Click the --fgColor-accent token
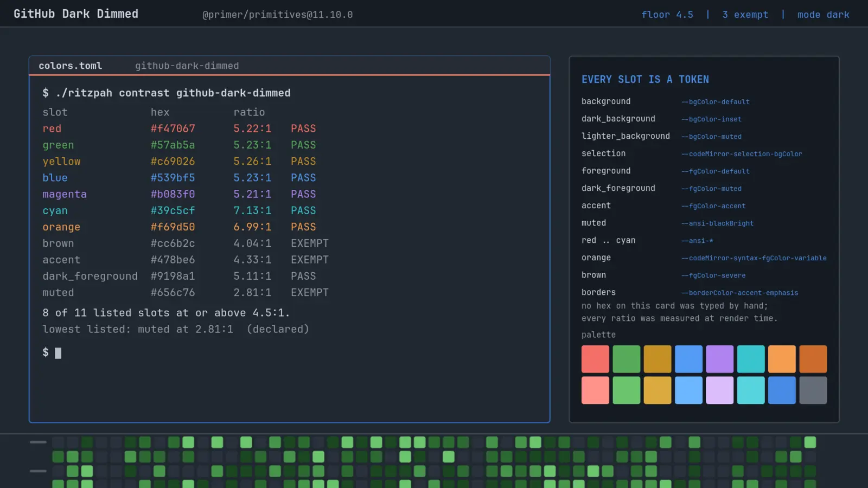868x488 pixels. click(x=713, y=206)
